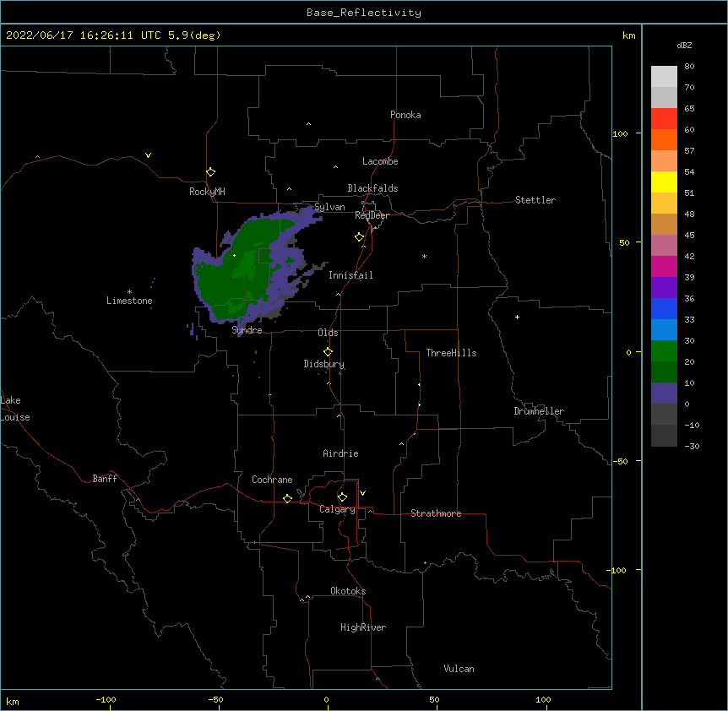Click the yellow 54 dBZ legend swatch
This screenshot has width=728, height=711.
664,182
